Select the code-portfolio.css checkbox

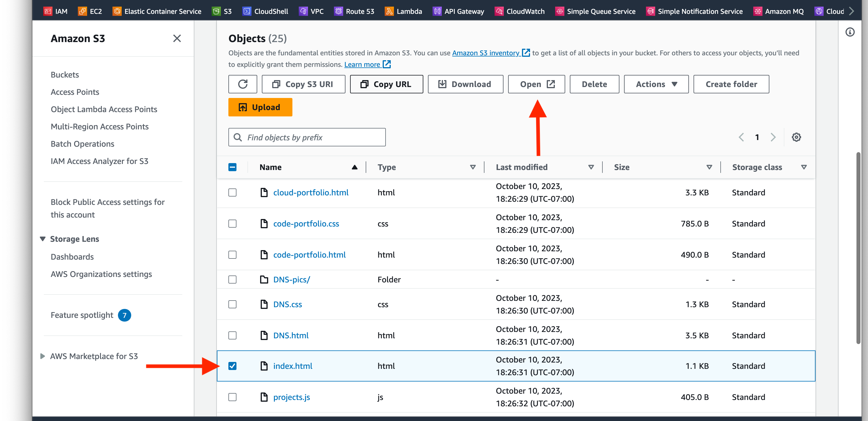232,224
